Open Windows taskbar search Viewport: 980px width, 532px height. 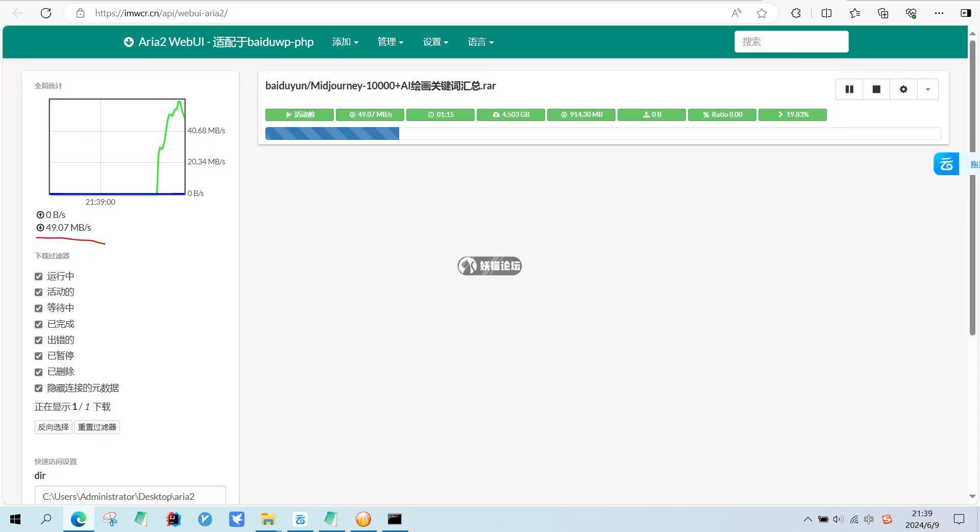pyautogui.click(x=46, y=519)
